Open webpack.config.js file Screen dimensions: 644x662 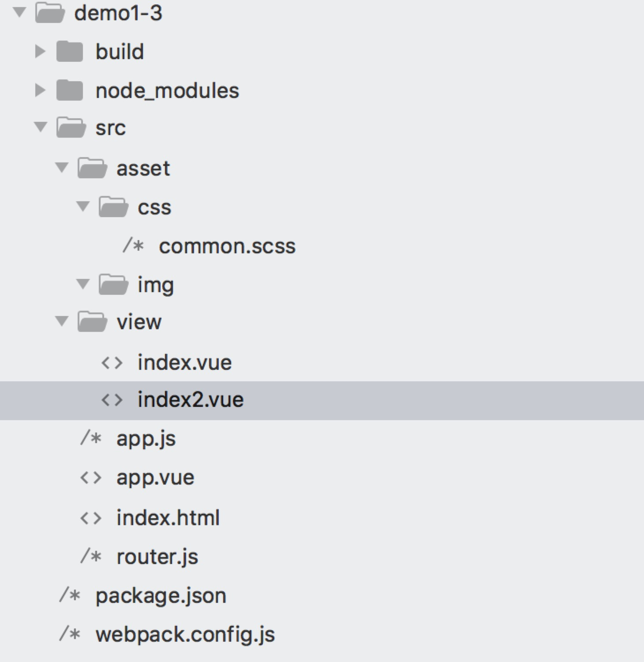click(x=185, y=635)
